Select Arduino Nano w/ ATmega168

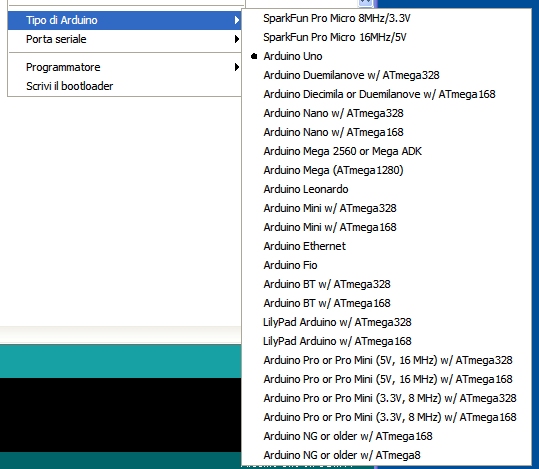click(x=386, y=132)
